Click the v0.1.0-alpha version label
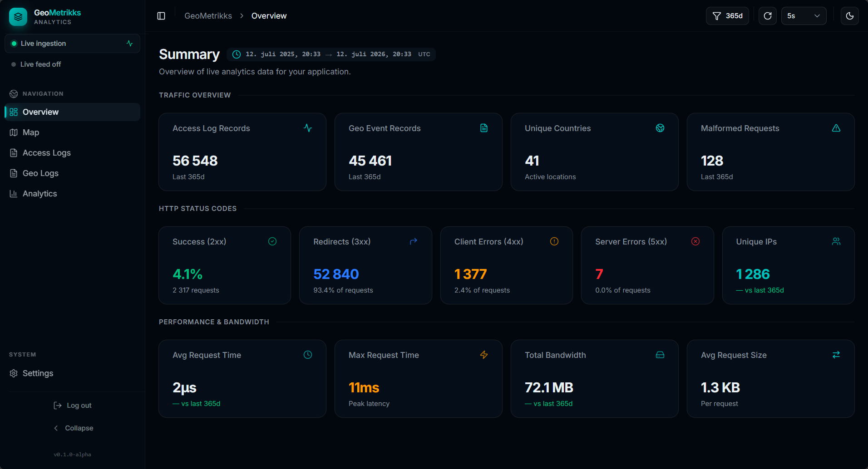 tap(73, 454)
